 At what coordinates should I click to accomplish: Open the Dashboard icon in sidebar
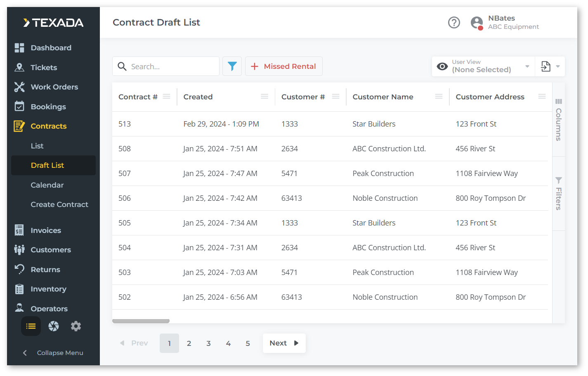coord(19,48)
